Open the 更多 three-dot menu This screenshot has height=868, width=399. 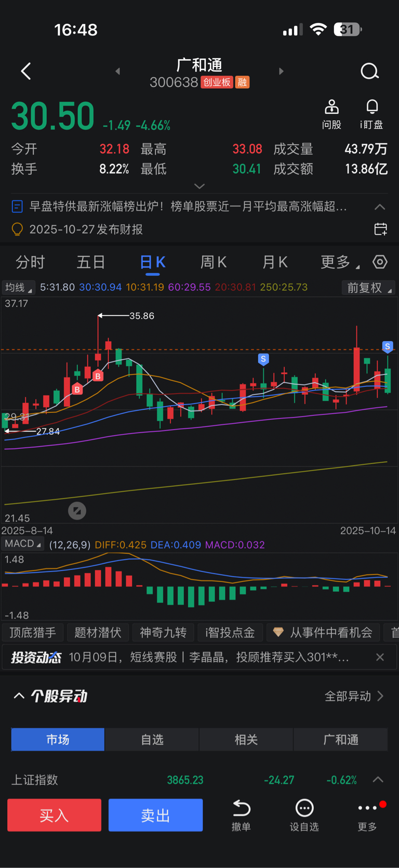367,815
